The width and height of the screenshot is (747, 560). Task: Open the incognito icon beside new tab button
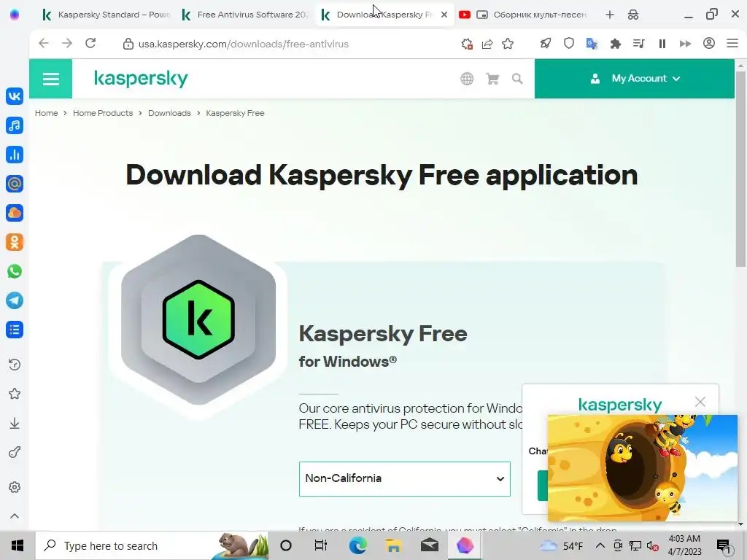coord(633,15)
